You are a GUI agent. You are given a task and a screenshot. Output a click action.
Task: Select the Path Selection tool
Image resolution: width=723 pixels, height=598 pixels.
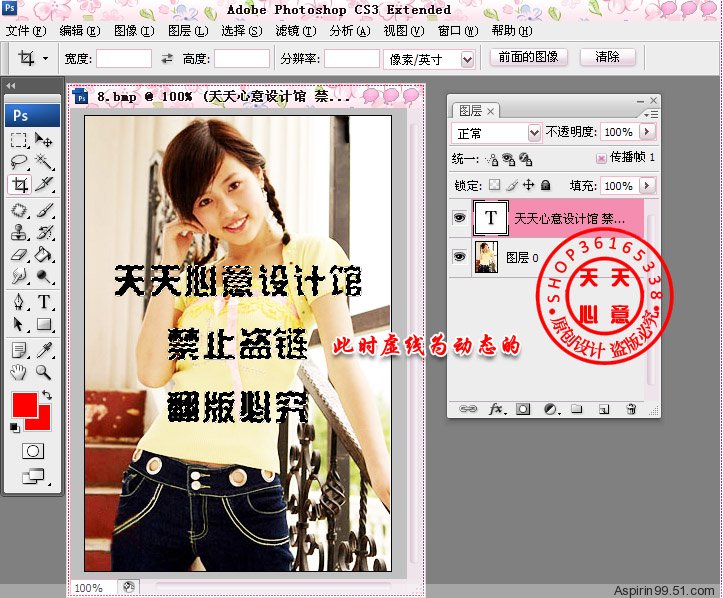pos(19,324)
